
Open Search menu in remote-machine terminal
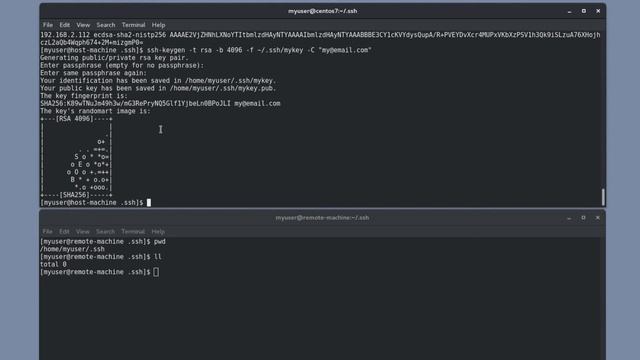(105, 231)
